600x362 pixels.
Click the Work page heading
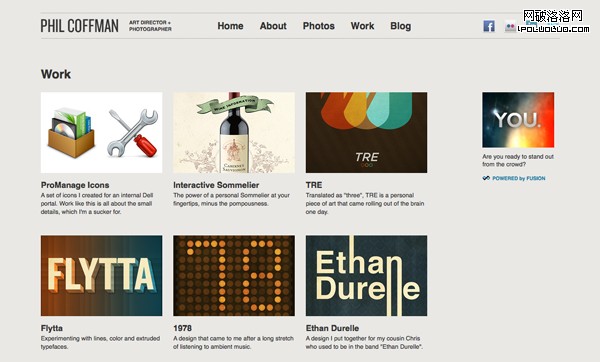(56, 74)
